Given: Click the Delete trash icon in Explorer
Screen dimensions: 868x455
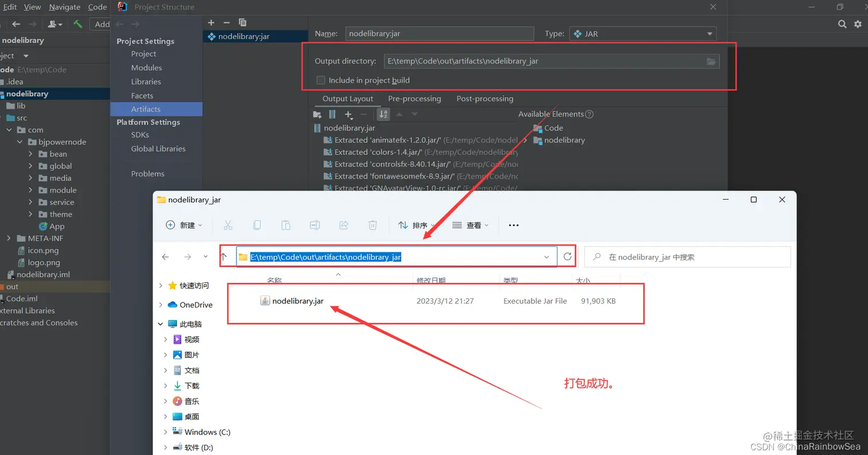Looking at the screenshot, I should tap(373, 225).
